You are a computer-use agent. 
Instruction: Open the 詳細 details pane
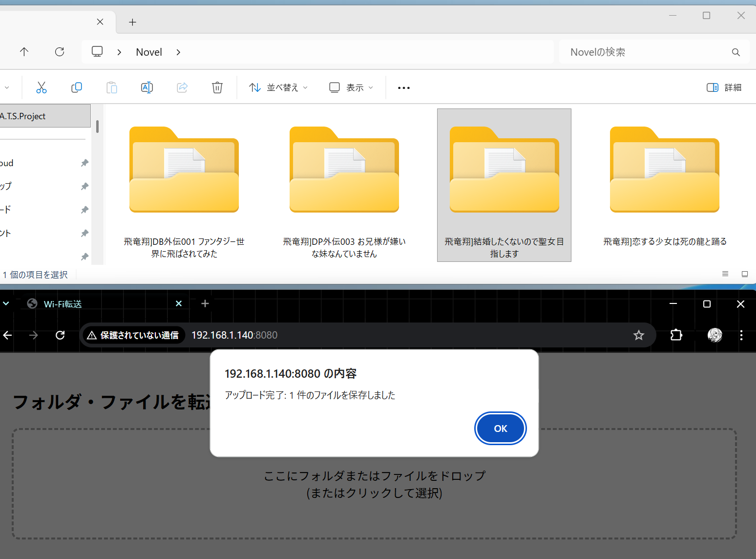pyautogui.click(x=724, y=87)
